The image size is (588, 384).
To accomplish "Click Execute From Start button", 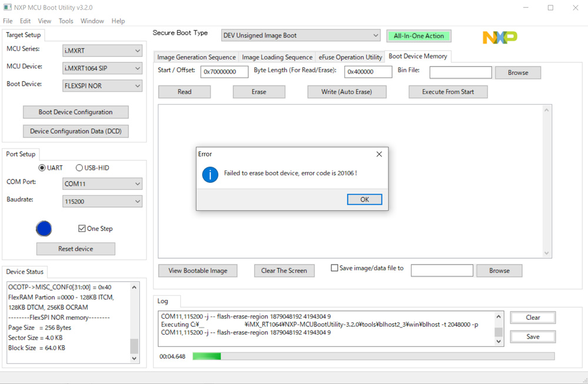I will (x=448, y=92).
